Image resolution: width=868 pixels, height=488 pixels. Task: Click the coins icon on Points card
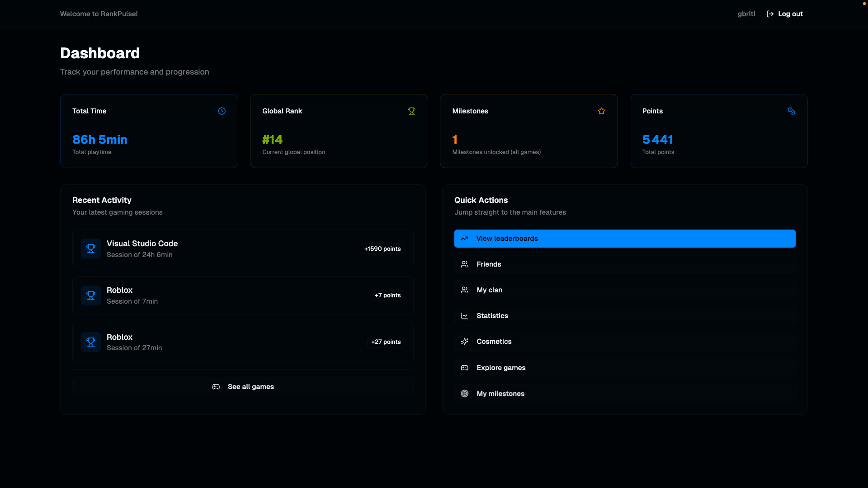pyautogui.click(x=792, y=111)
